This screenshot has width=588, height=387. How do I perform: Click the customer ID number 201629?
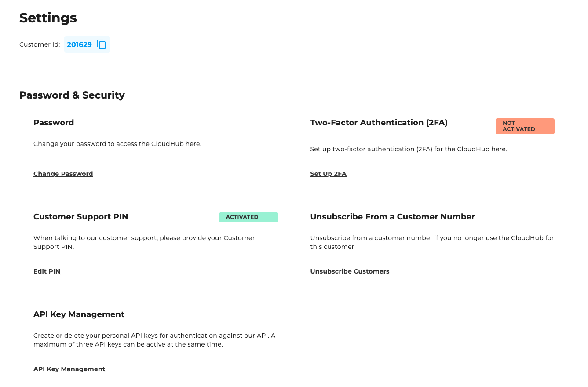tap(79, 44)
